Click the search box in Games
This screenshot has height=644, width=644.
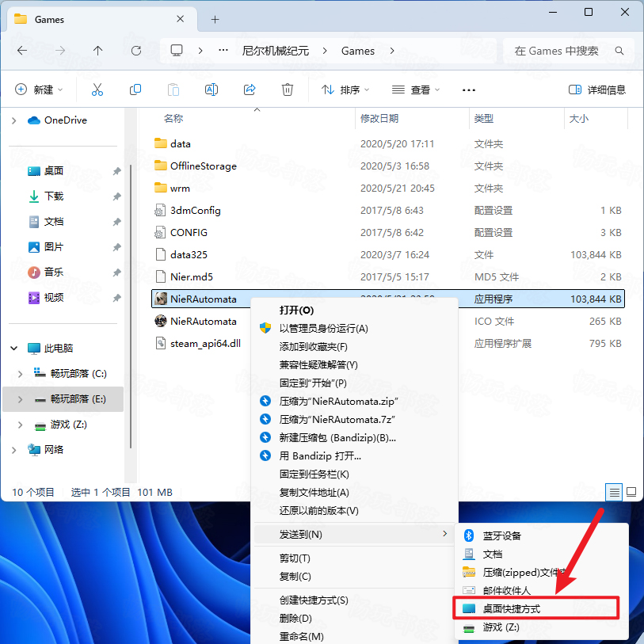pos(569,51)
